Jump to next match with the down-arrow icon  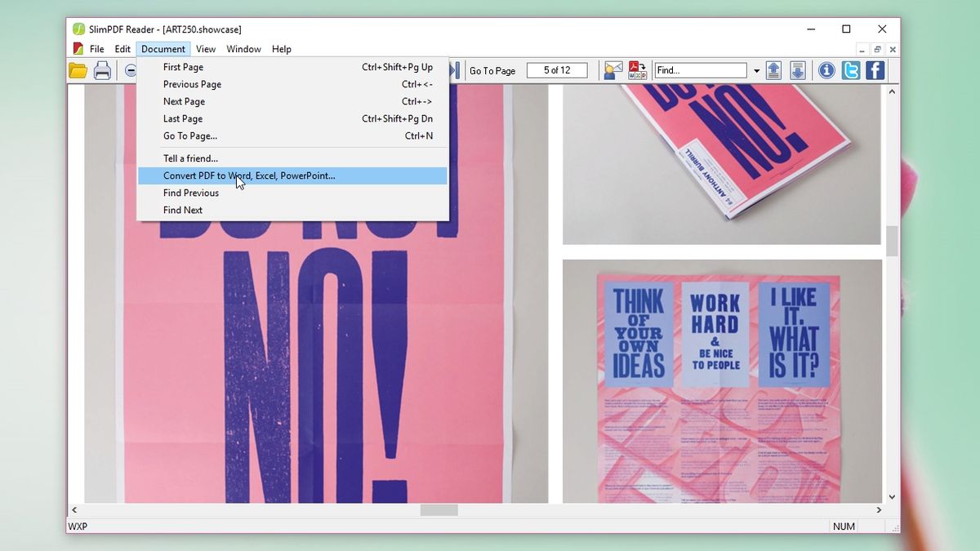[797, 70]
